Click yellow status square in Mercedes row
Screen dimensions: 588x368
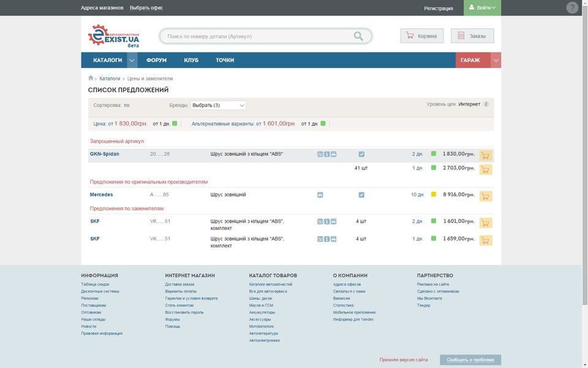[434, 194]
